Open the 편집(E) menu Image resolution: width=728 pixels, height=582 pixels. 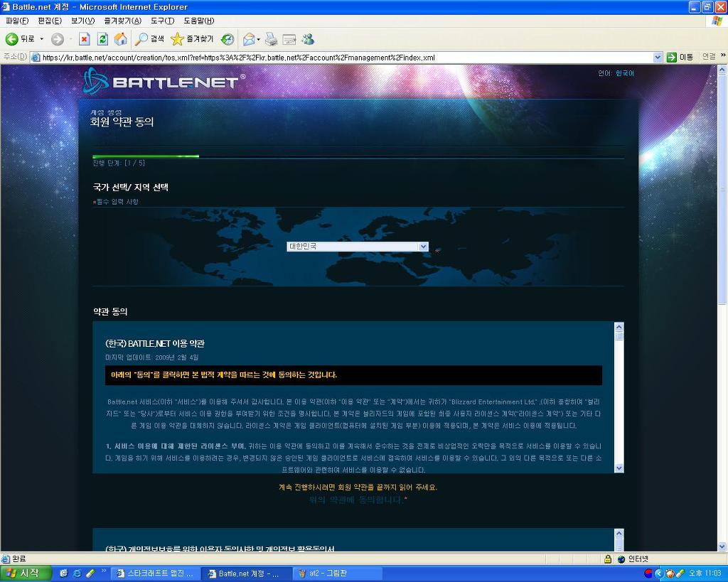click(50, 21)
